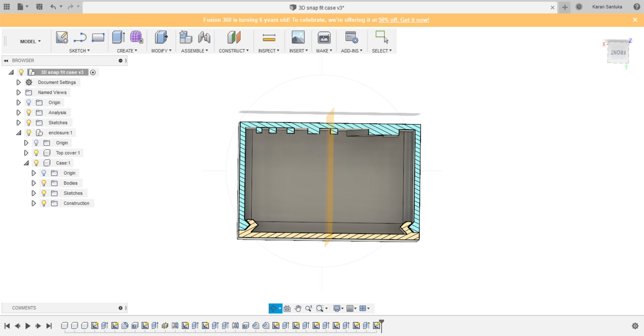This screenshot has width=644, height=336.
Task: Click the Save icon
Action: click(x=39, y=6)
